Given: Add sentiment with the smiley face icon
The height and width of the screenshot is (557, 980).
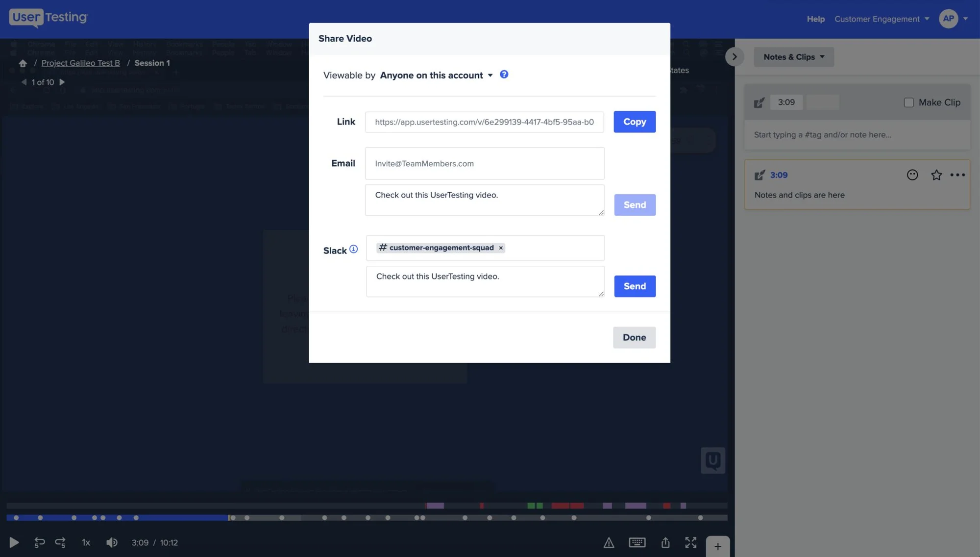Looking at the screenshot, I should (x=912, y=175).
